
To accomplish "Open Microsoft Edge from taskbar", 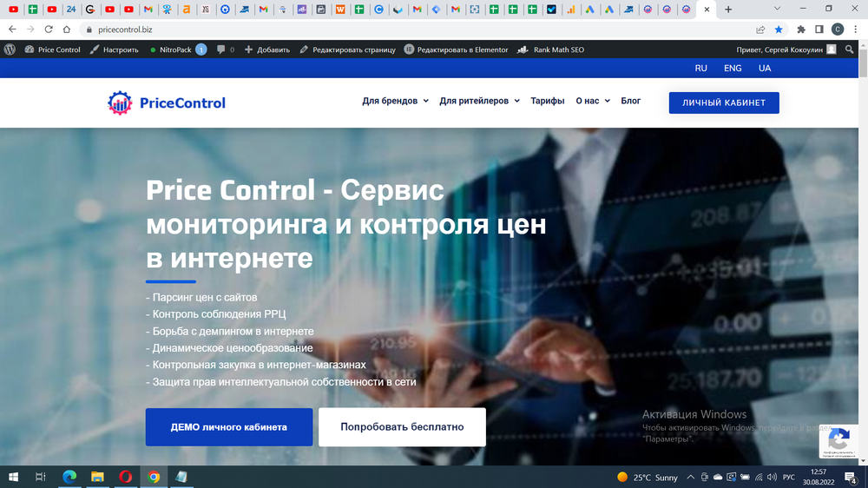I will 69,477.
